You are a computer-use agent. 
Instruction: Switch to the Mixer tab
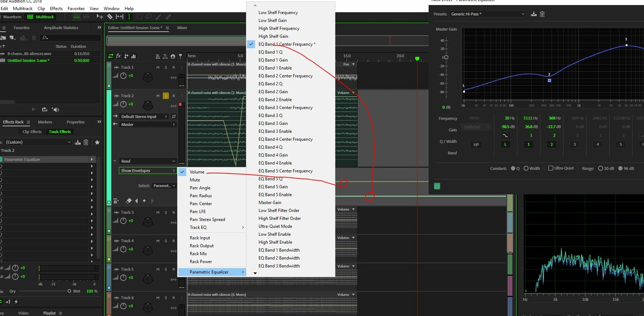tap(182, 28)
